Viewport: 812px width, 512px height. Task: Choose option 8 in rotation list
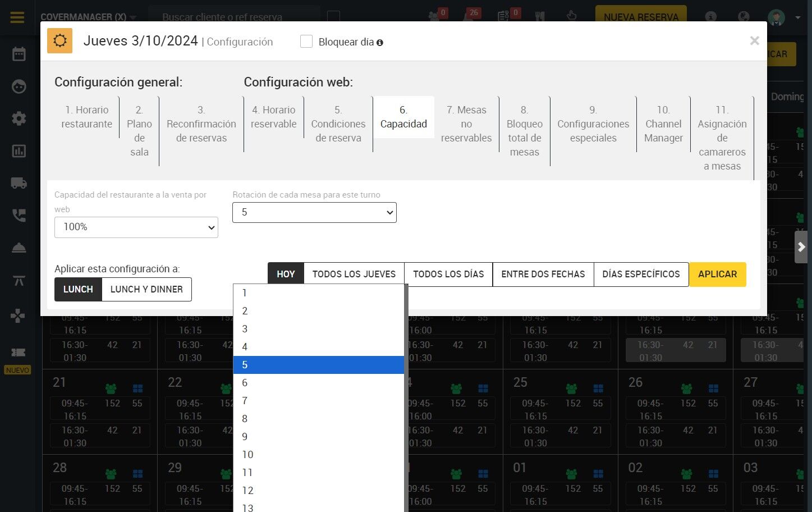click(318, 419)
